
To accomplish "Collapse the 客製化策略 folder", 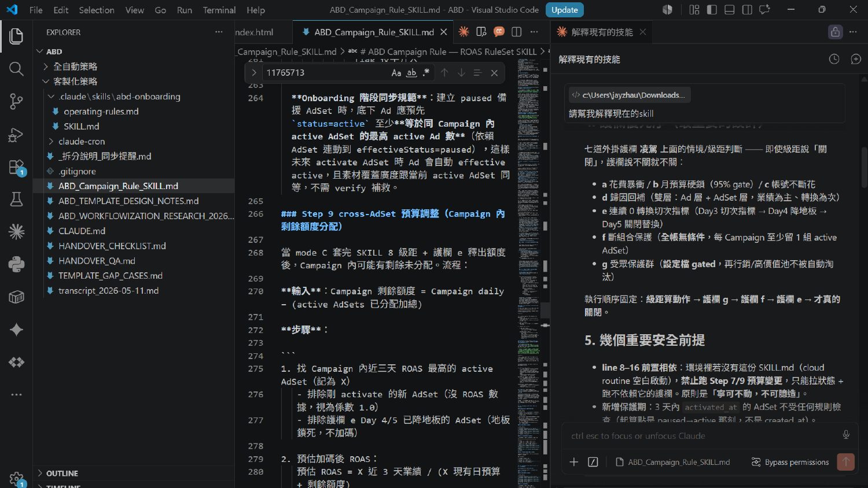I will (76, 82).
